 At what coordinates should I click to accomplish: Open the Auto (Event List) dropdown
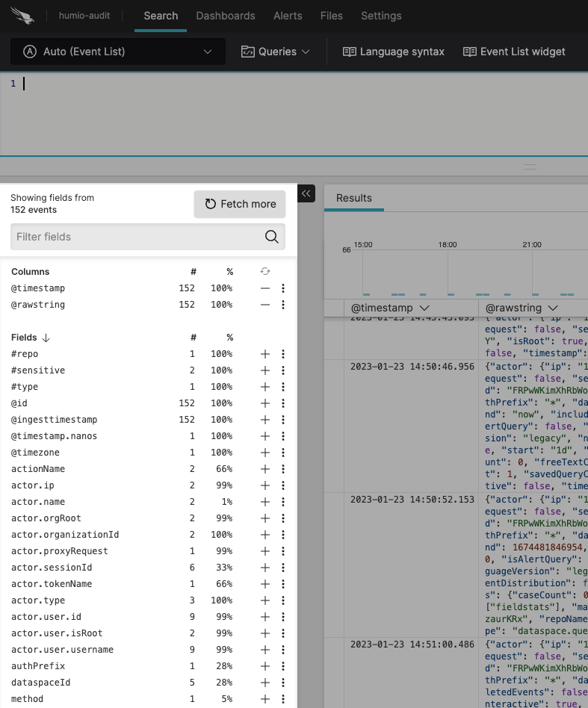[x=118, y=52]
